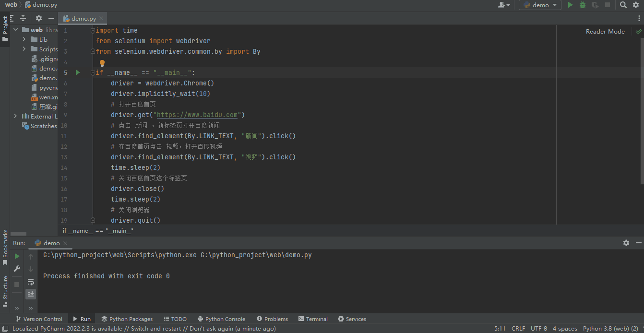
Task: Fold the if __name__ block on line 5
Action: [93, 72]
